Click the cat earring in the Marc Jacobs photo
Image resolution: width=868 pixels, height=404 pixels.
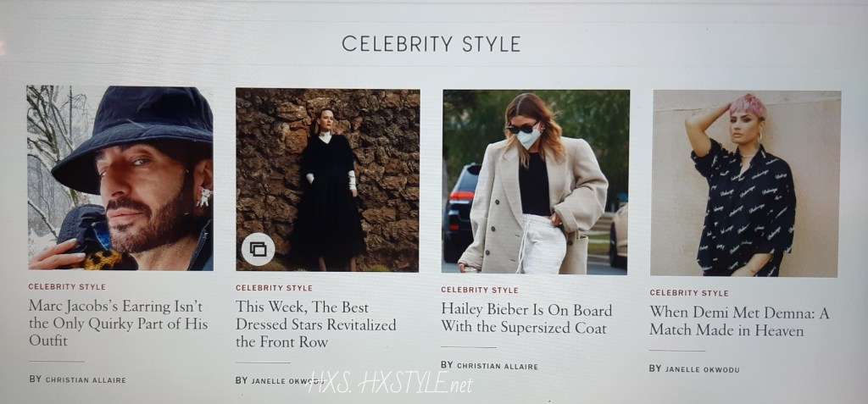click(203, 196)
